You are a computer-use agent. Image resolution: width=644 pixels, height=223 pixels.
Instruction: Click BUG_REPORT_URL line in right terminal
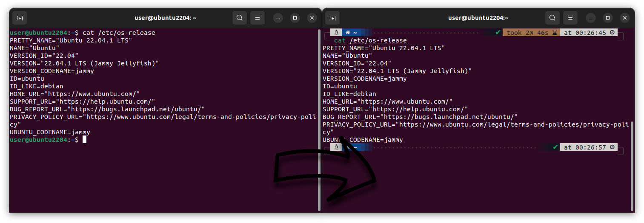point(420,117)
